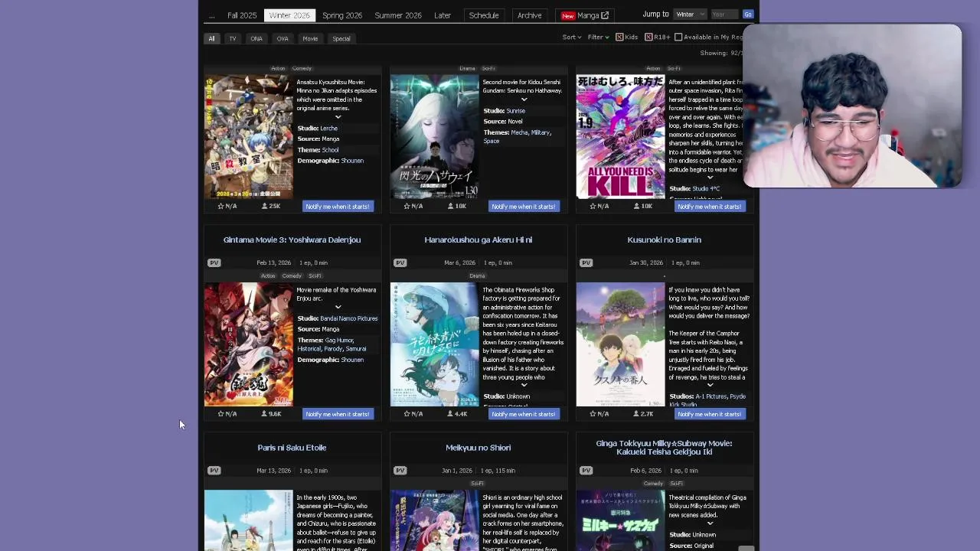The height and width of the screenshot is (551, 980).
Task: Click the Go button next to Year
Action: click(x=748, y=15)
